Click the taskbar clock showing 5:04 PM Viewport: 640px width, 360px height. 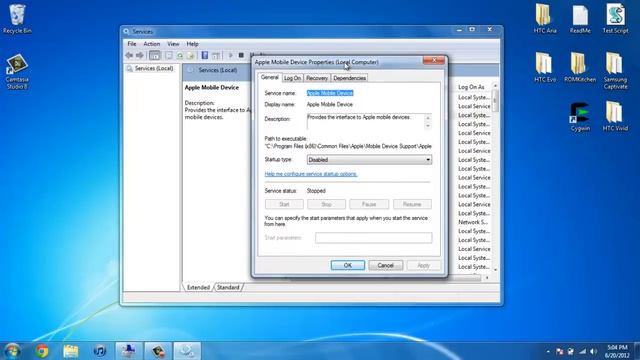(617, 351)
